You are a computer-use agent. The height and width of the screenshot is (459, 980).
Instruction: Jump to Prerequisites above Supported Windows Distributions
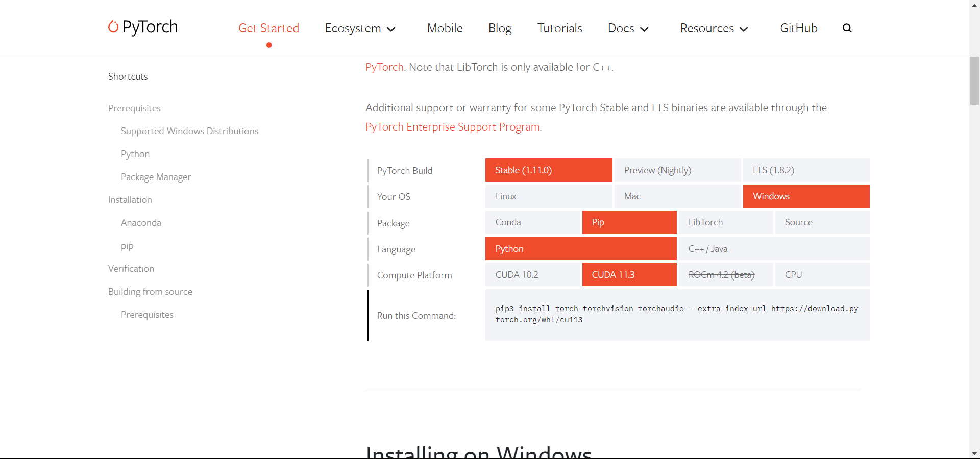(x=134, y=108)
